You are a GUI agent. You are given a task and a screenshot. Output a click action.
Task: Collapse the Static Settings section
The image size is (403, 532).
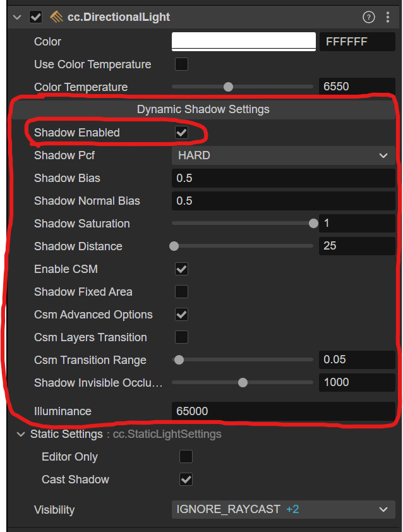pos(20,434)
